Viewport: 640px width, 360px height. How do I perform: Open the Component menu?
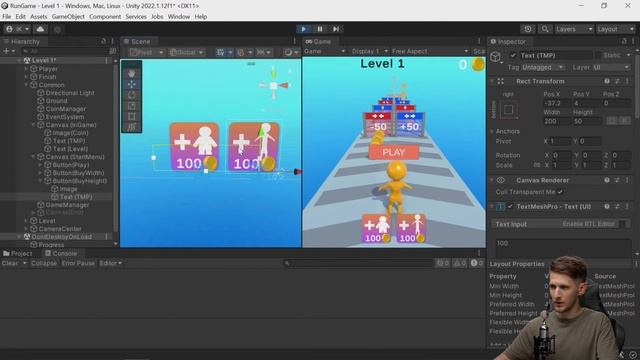pos(105,17)
